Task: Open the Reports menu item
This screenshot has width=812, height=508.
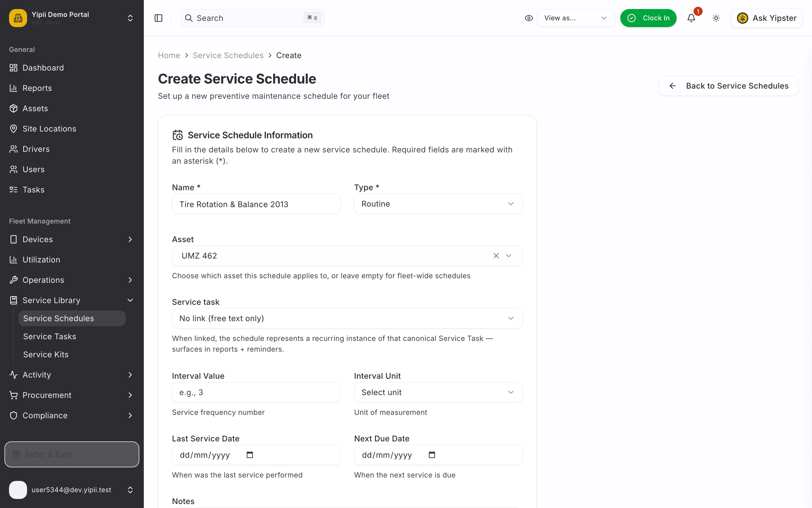Action: pos(72,88)
